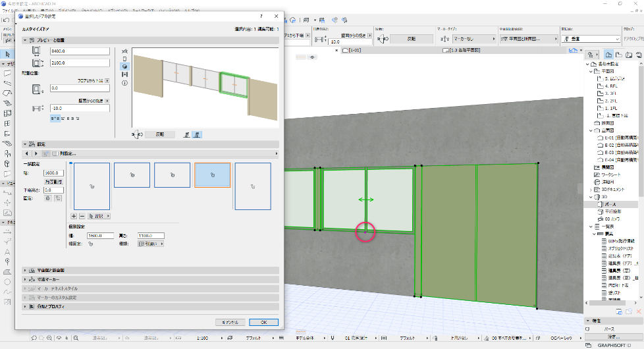This screenshot has height=349, width=644.
Task: Click the plus button to add column
Action: (x=74, y=215)
